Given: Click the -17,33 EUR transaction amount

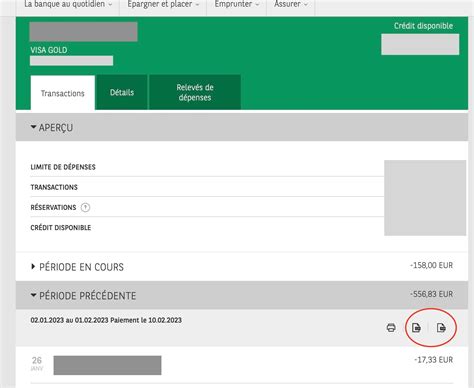Looking at the screenshot, I should (x=434, y=360).
